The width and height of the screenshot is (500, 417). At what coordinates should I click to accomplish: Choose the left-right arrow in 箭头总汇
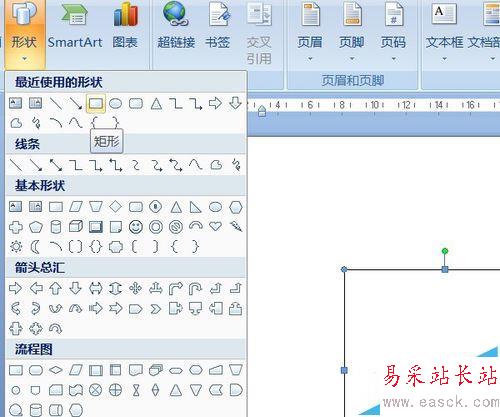pyautogui.click(x=96, y=288)
